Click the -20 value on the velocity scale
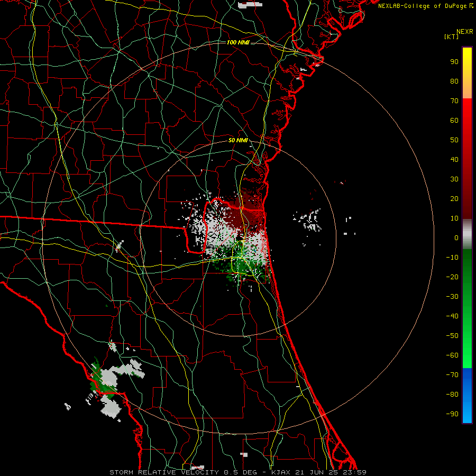The image size is (476, 476). click(x=452, y=277)
